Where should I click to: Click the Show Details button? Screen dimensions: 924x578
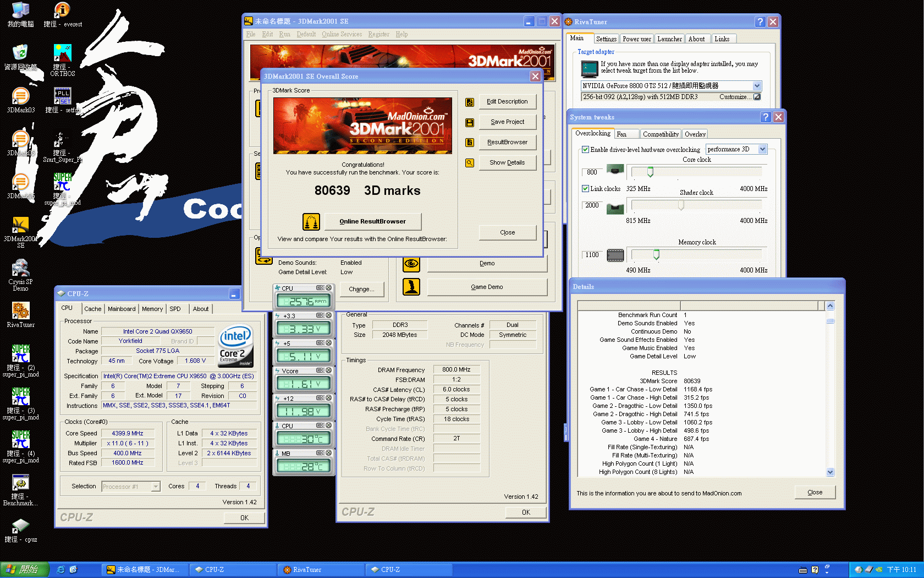point(507,163)
